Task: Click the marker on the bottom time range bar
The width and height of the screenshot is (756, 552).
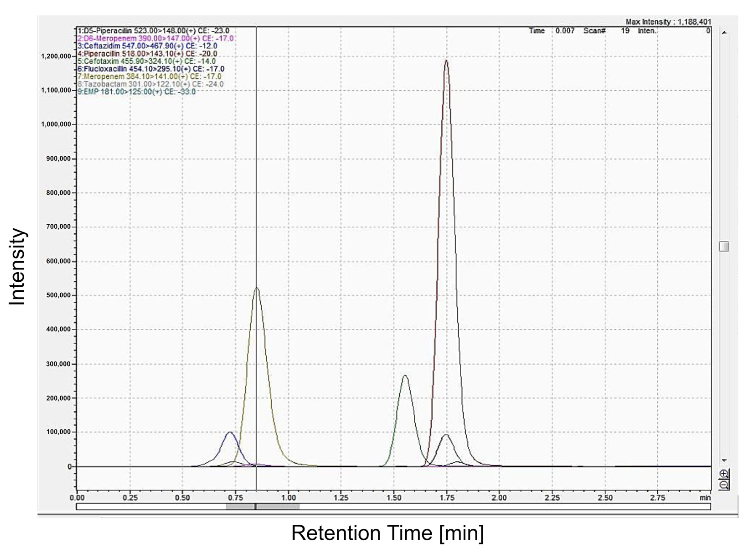Action: tap(255, 506)
